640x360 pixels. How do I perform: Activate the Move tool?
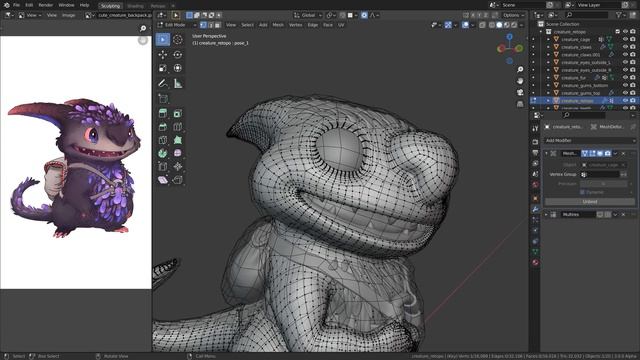163,54
